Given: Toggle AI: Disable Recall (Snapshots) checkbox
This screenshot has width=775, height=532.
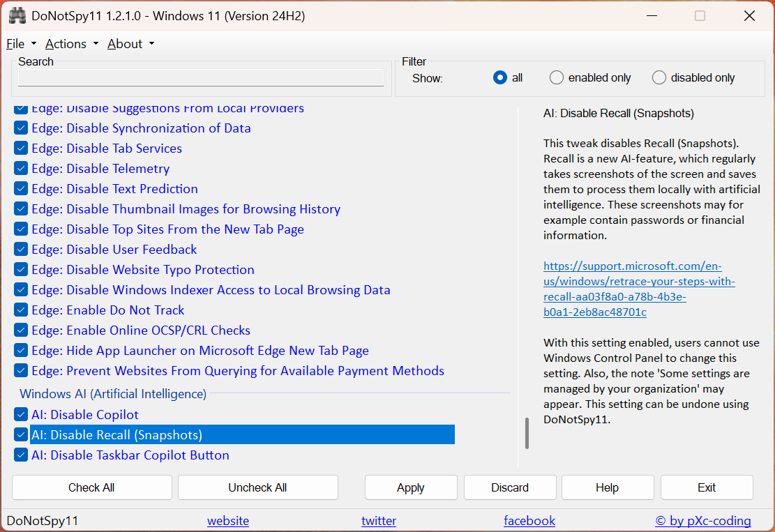Looking at the screenshot, I should click(x=21, y=434).
